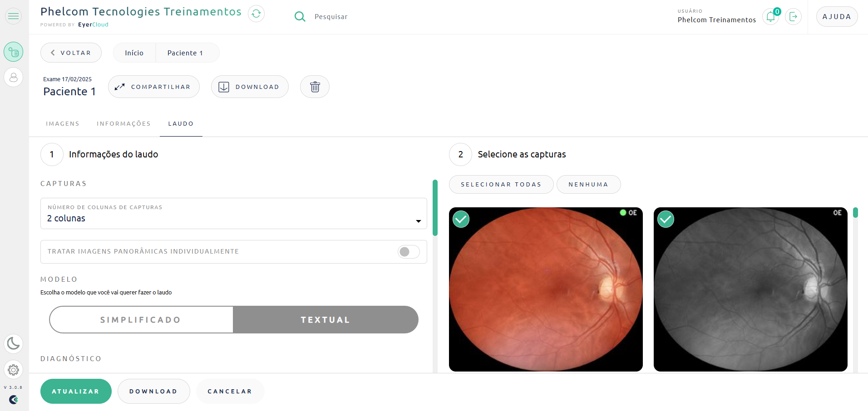
Task: Deselect the grayscale capture checkmark
Action: (x=666, y=219)
